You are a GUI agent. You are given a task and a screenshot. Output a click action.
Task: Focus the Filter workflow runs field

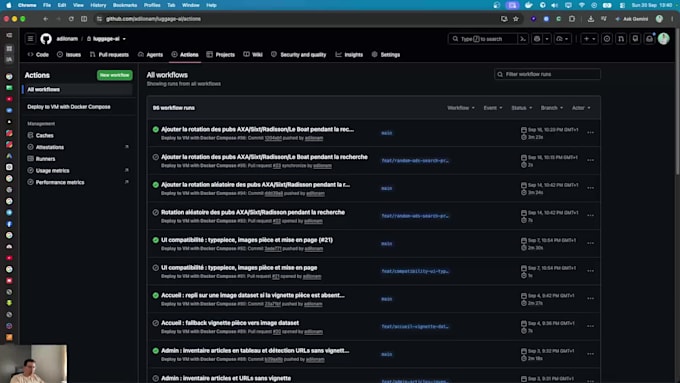(x=547, y=74)
